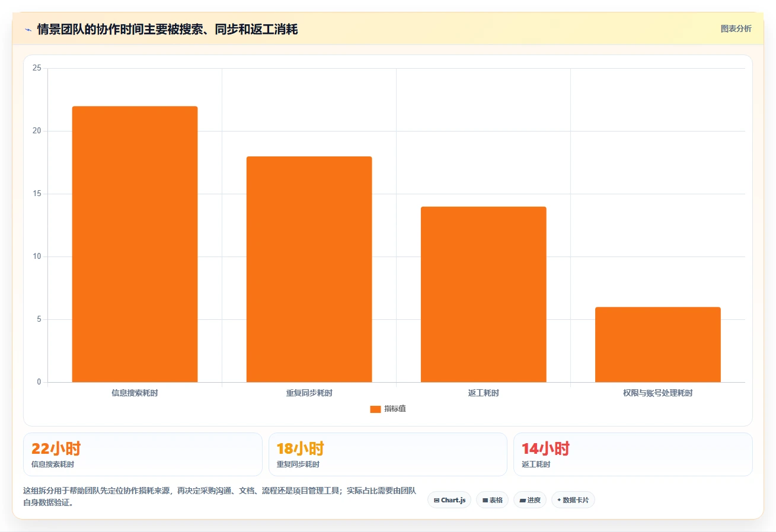
Task: Click the orange 指标值 legend color box
Action: pos(375,409)
